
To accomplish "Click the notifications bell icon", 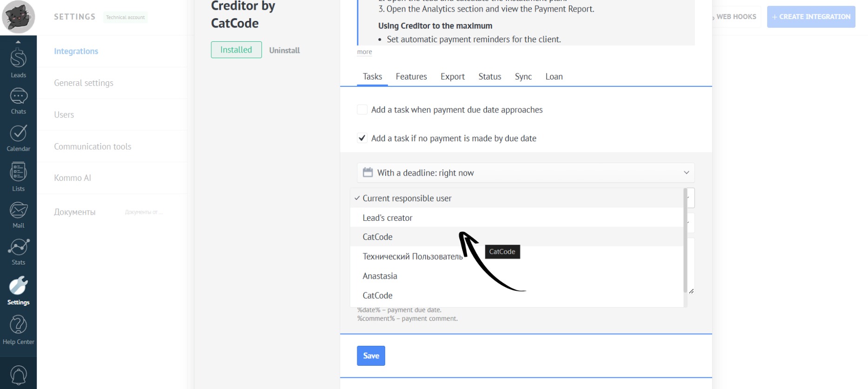I will point(18,375).
